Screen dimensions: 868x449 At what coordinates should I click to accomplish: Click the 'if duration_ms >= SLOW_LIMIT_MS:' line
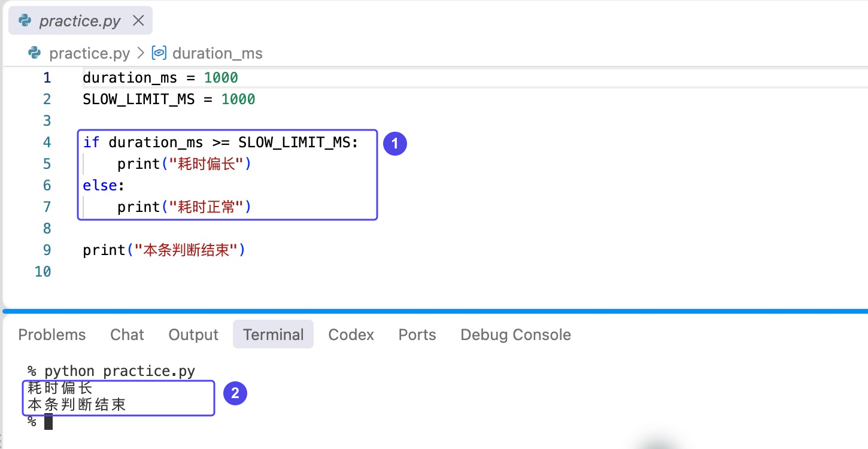pos(220,142)
